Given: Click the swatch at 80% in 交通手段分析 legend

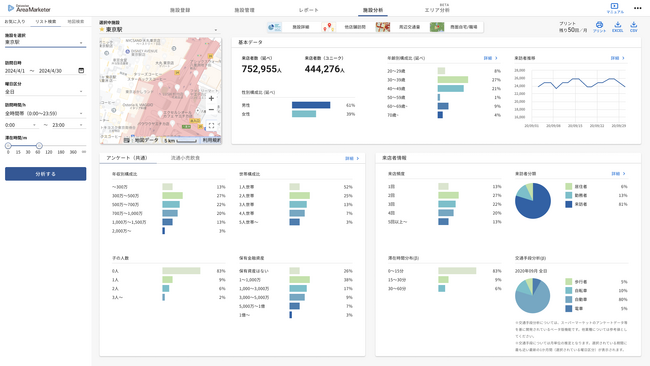Looking at the screenshot, I should point(569,299).
